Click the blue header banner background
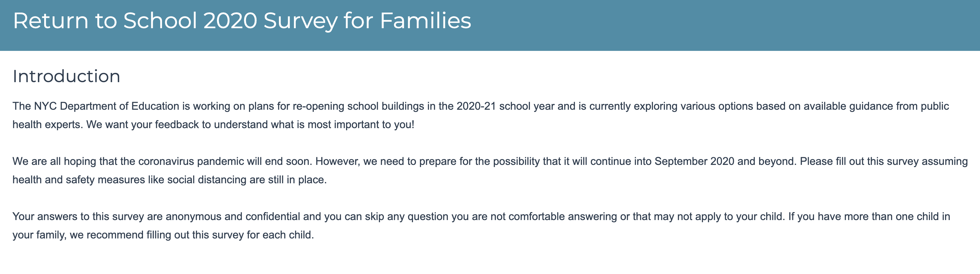This screenshot has height=274, width=980. (x=723, y=25)
